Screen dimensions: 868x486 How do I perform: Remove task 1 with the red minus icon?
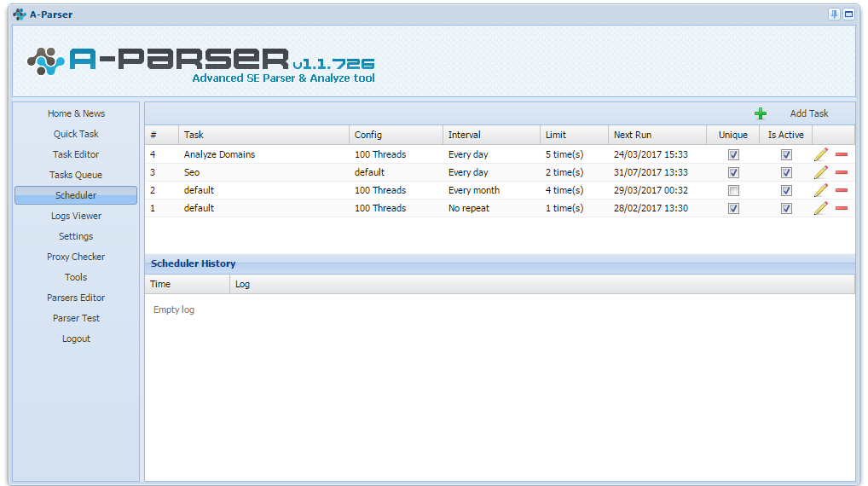point(842,208)
